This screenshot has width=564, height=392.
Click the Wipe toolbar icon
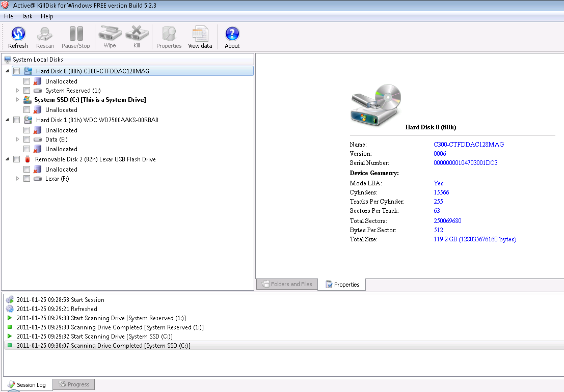pos(110,33)
